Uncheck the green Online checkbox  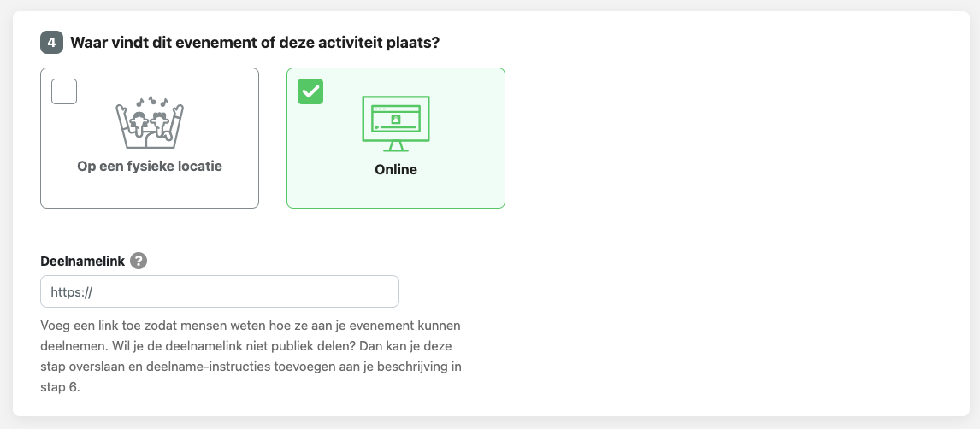pos(310,91)
